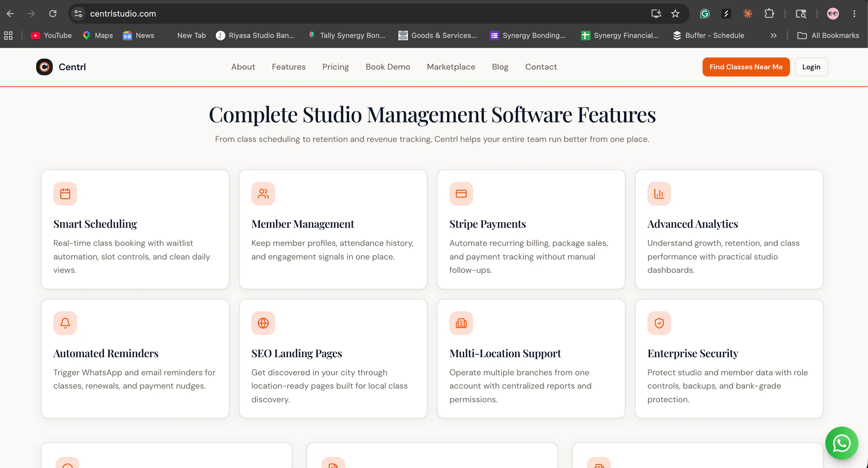Click the Enterprise Security shield icon
Image resolution: width=868 pixels, height=468 pixels.
click(x=659, y=323)
